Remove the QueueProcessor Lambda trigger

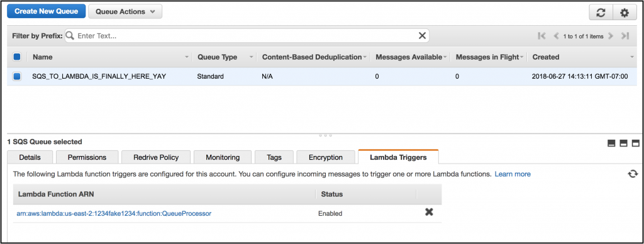(429, 213)
